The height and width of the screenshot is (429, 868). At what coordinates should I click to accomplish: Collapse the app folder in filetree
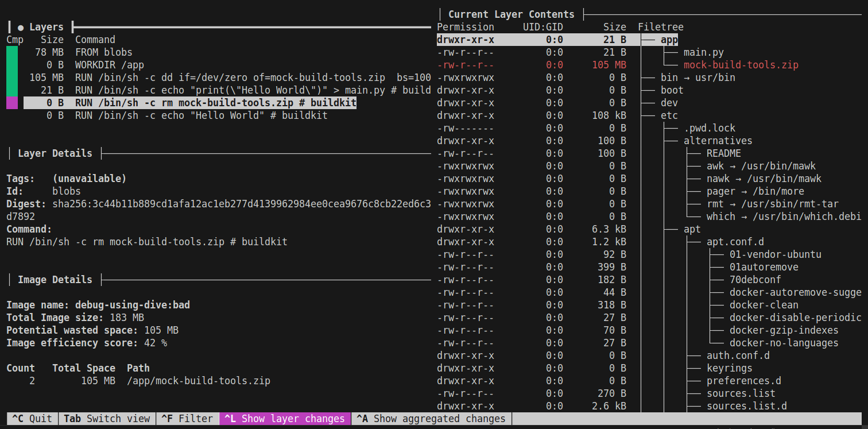click(669, 40)
